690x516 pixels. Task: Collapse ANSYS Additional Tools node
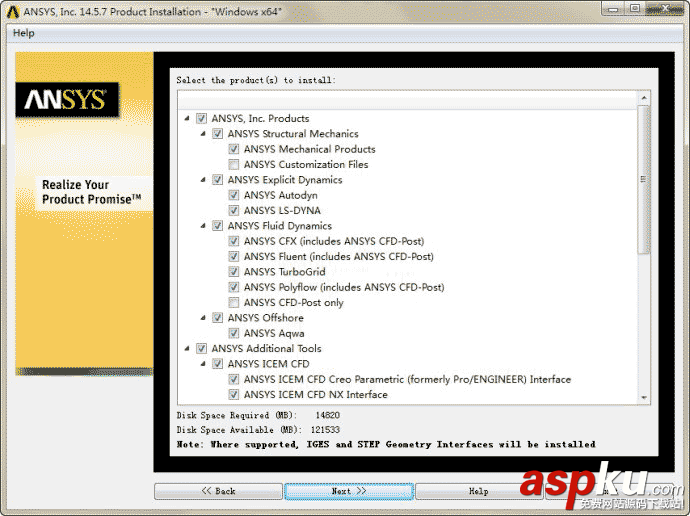187,348
